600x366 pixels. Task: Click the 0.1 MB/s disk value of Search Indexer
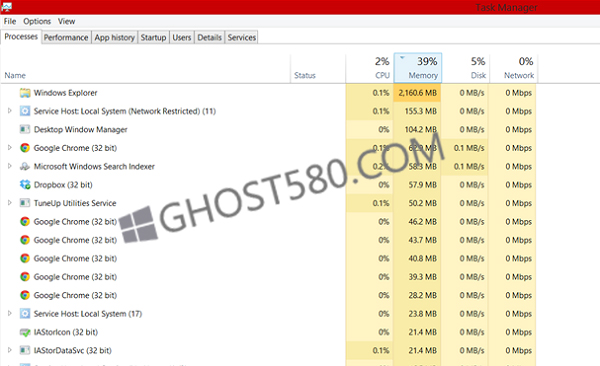(x=469, y=167)
